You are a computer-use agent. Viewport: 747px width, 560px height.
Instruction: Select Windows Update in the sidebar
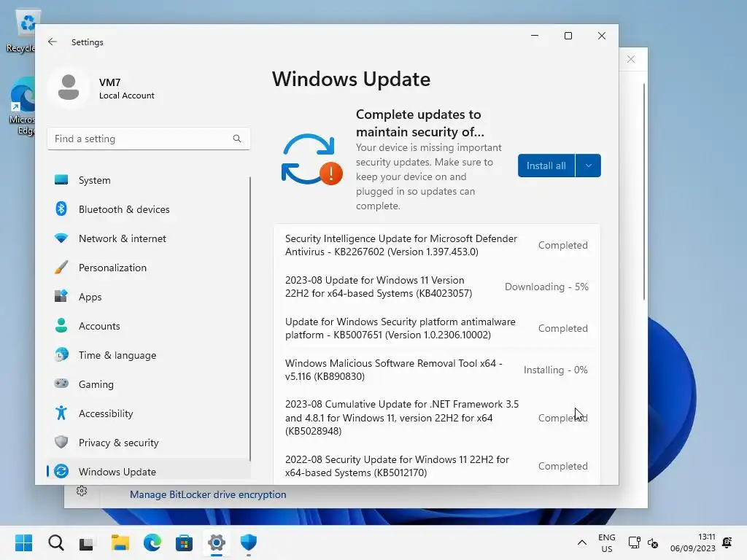click(x=149, y=472)
